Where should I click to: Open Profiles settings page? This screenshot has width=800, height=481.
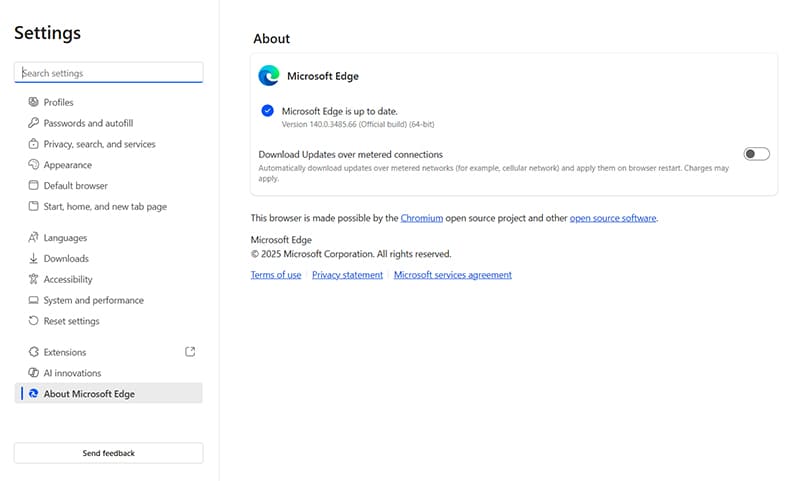(x=109, y=102)
